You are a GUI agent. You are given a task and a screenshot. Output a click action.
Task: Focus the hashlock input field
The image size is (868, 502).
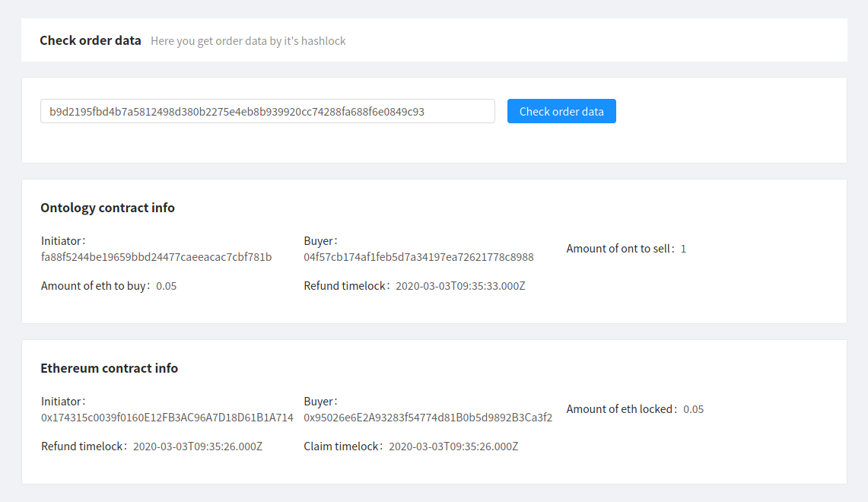(x=267, y=111)
